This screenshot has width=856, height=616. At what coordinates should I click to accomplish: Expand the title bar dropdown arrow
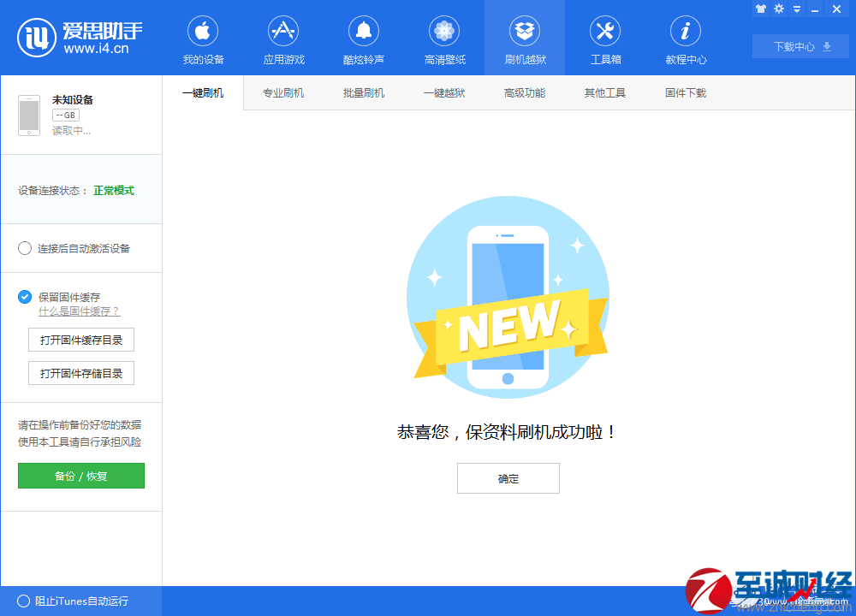point(795,9)
